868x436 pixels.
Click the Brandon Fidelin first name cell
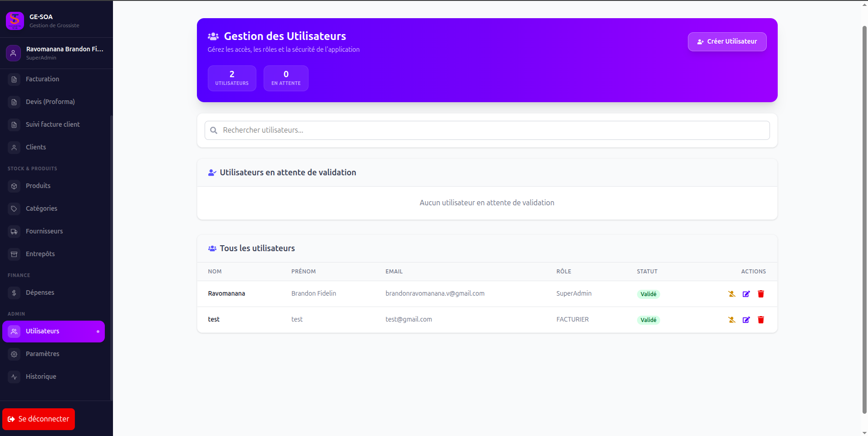tap(314, 294)
